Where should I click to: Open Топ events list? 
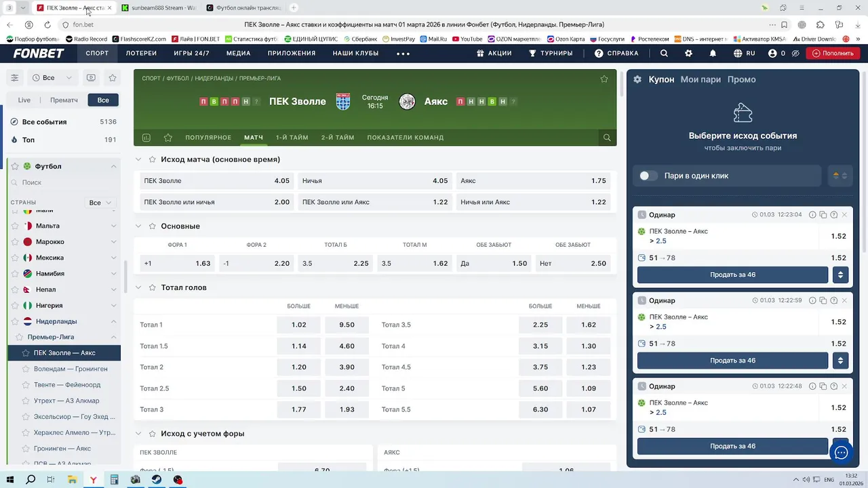[64, 140]
